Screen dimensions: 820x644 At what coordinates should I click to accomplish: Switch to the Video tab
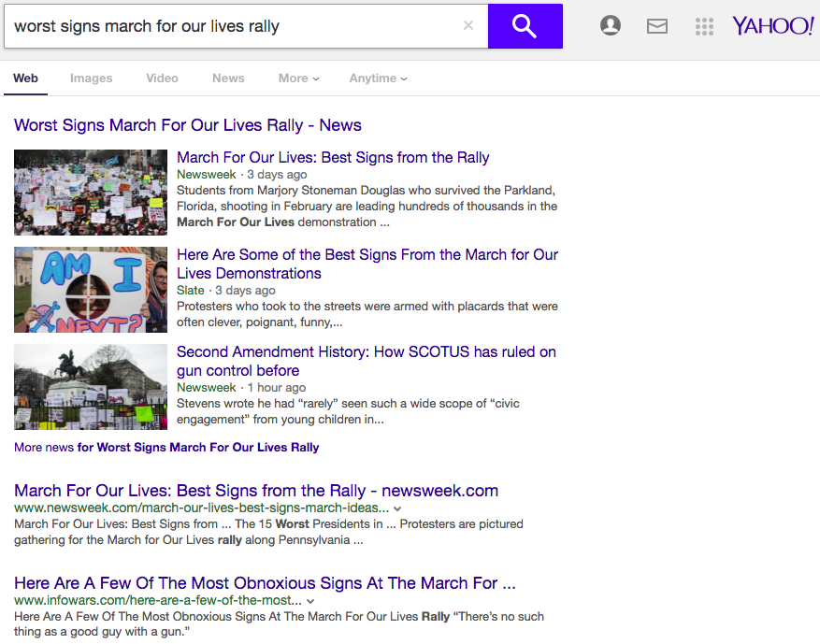(x=162, y=79)
